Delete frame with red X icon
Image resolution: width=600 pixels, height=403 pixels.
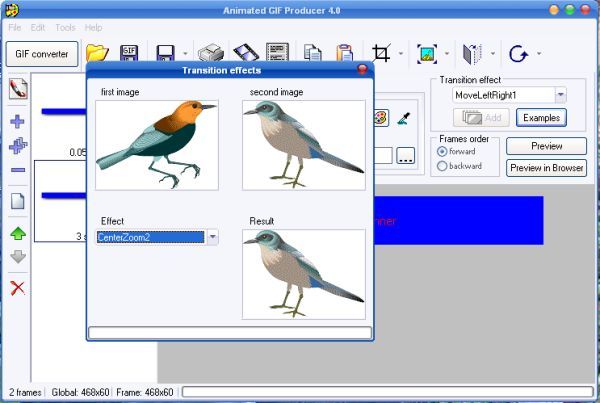[18, 288]
